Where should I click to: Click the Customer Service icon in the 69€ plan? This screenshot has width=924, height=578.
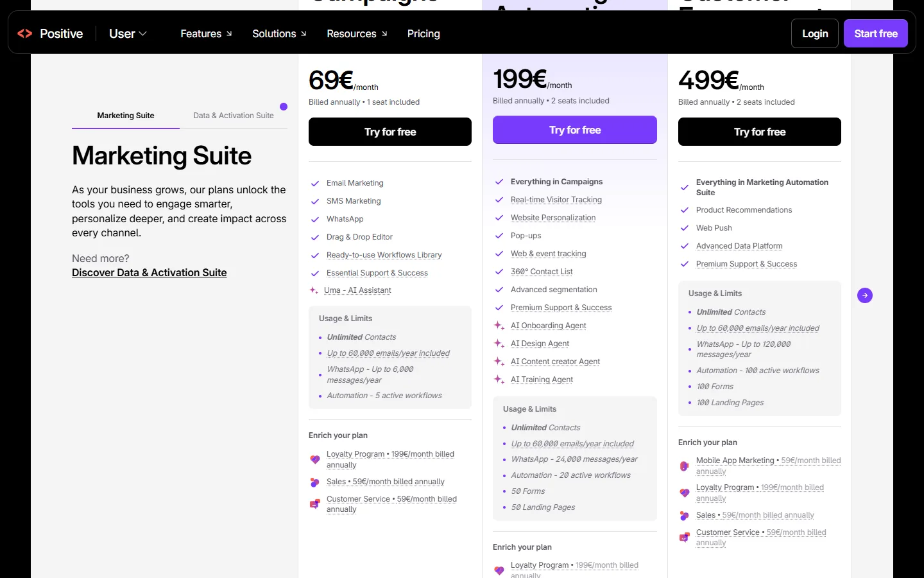click(314, 504)
